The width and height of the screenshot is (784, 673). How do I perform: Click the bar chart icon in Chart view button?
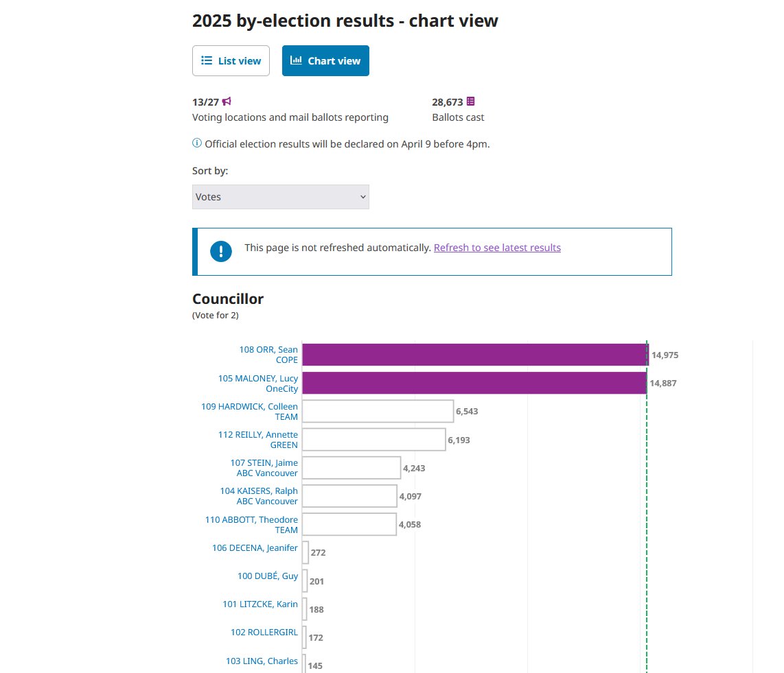pyautogui.click(x=296, y=60)
